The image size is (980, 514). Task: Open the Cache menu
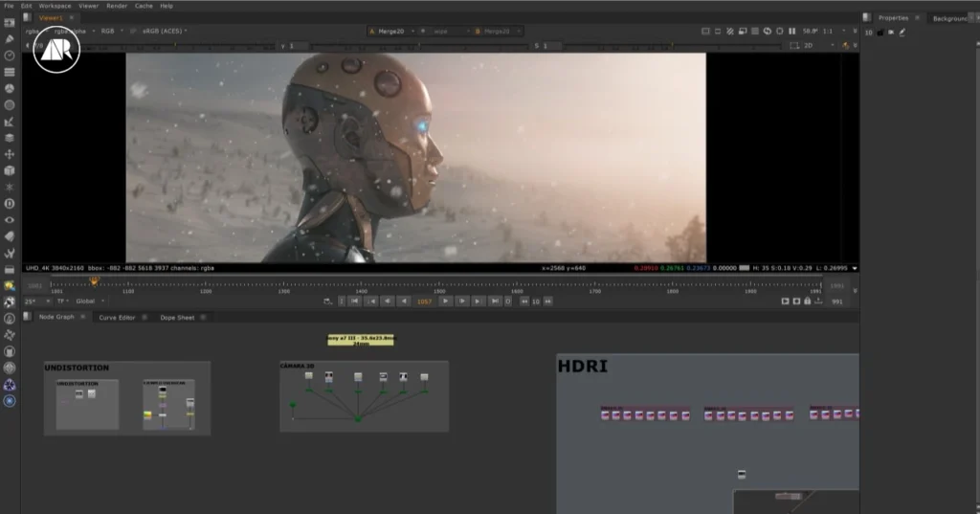tap(144, 6)
